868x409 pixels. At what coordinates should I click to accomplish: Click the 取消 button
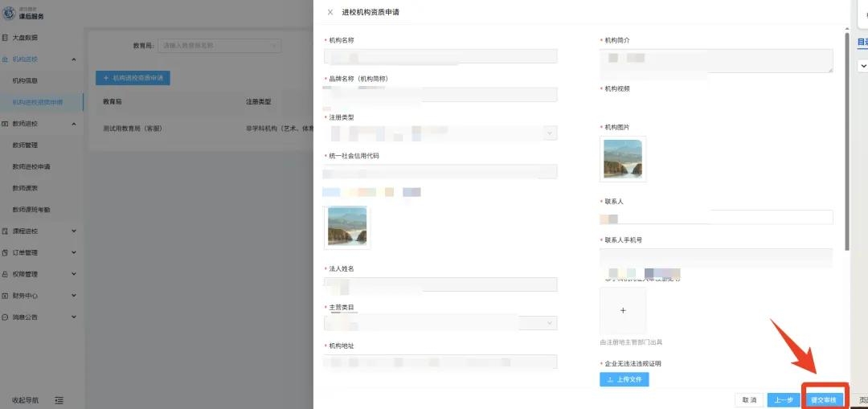(748, 399)
